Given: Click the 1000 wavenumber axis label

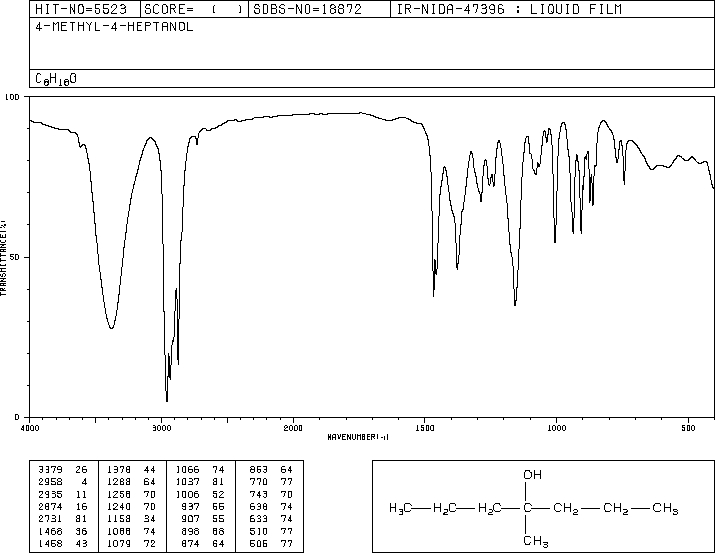Looking at the screenshot, I should coord(556,428).
